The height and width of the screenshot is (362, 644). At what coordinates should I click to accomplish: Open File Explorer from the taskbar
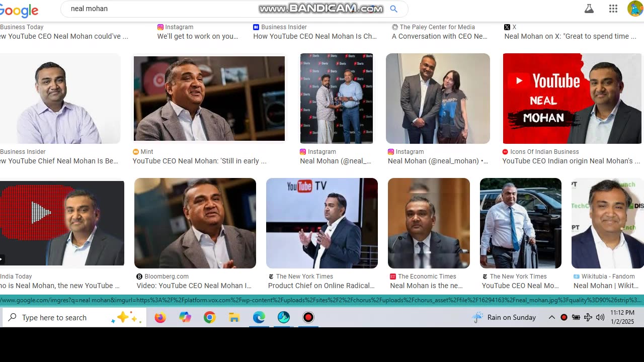click(x=234, y=317)
